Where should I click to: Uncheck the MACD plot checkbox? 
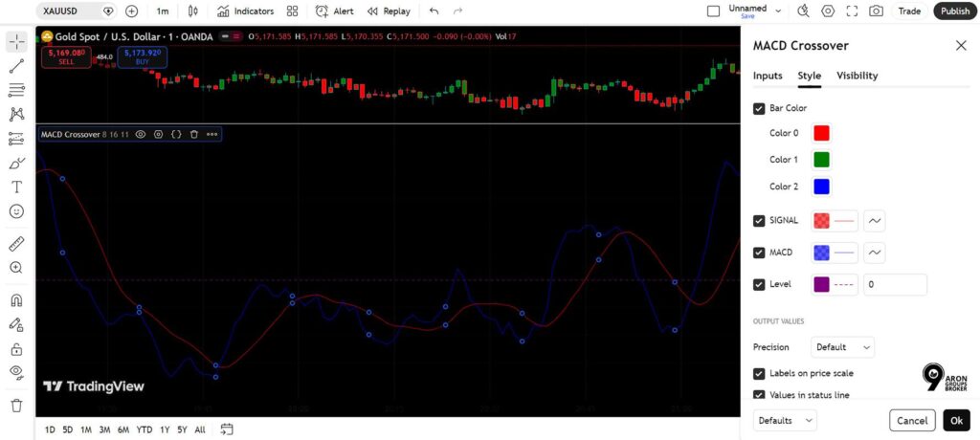click(759, 253)
